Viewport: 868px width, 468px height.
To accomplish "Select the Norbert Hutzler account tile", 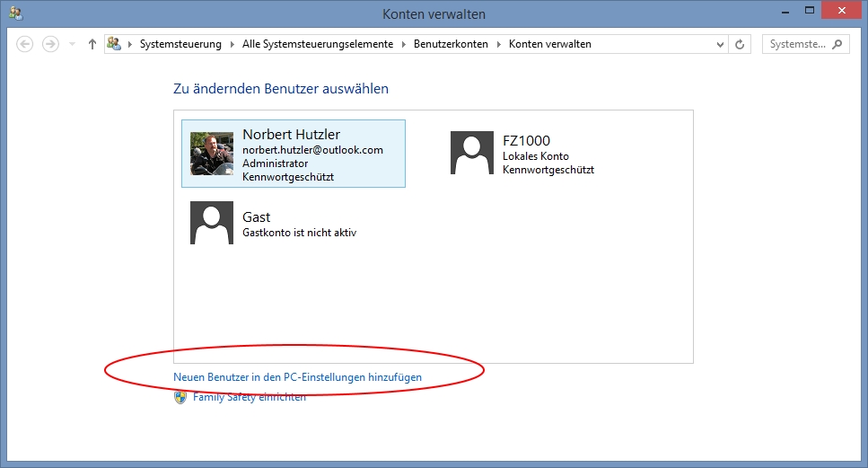I will click(x=294, y=154).
